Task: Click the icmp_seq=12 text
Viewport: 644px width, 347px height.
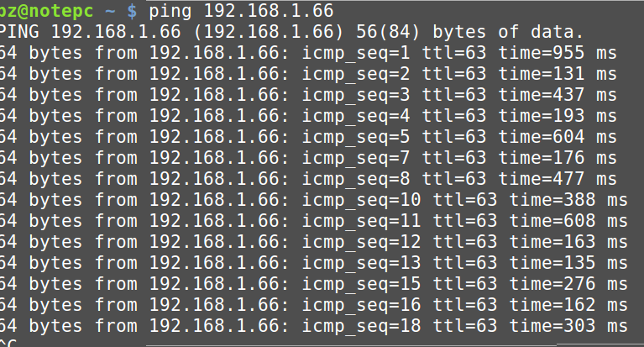Action: point(361,242)
